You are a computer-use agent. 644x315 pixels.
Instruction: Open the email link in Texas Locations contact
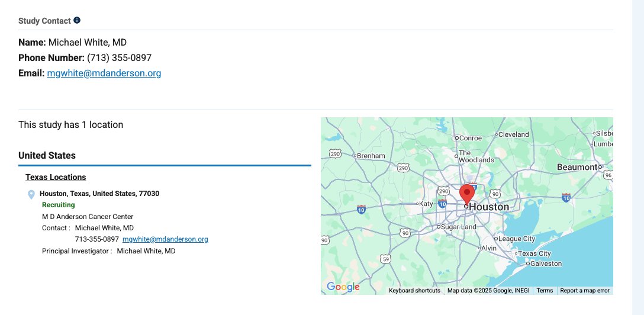tap(165, 239)
